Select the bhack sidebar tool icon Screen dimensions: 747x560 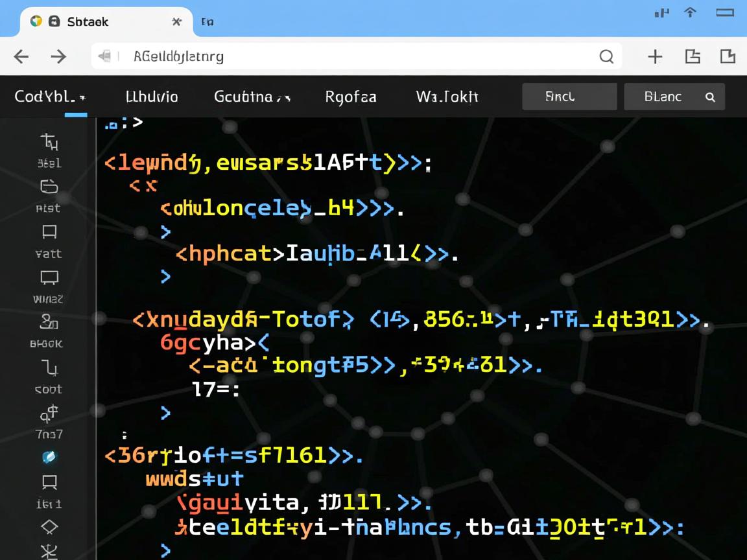49,321
